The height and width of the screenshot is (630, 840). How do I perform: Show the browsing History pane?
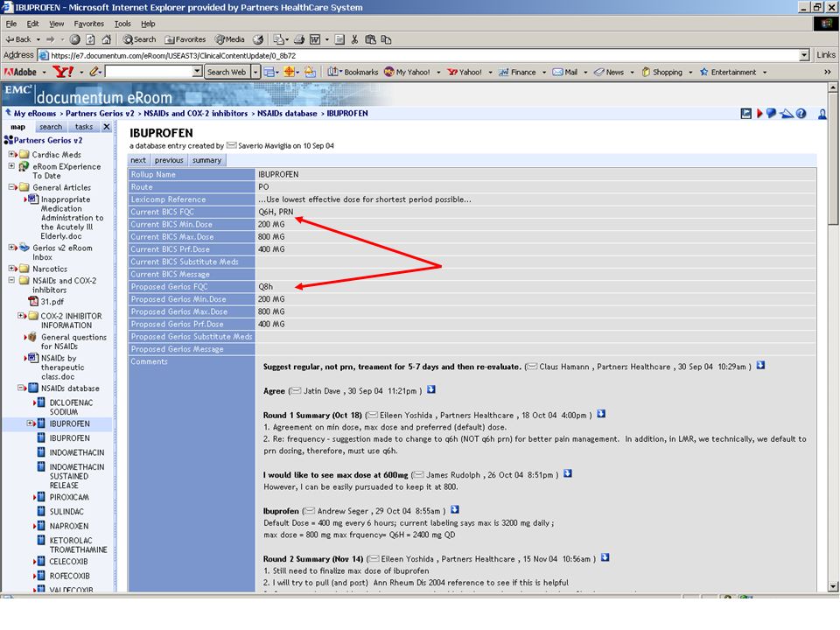(258, 39)
